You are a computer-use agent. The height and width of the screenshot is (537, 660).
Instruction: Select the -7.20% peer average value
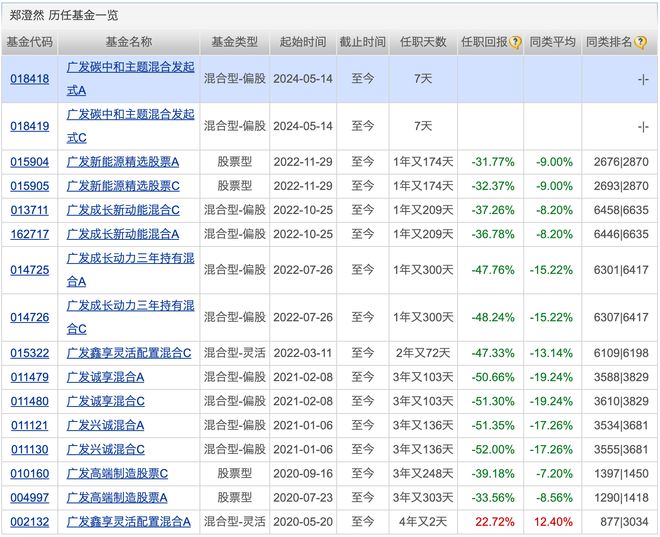click(x=554, y=473)
